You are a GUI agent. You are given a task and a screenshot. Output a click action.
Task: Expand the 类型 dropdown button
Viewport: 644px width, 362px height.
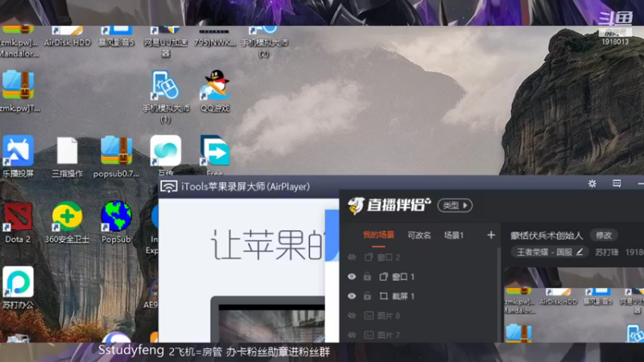455,205
